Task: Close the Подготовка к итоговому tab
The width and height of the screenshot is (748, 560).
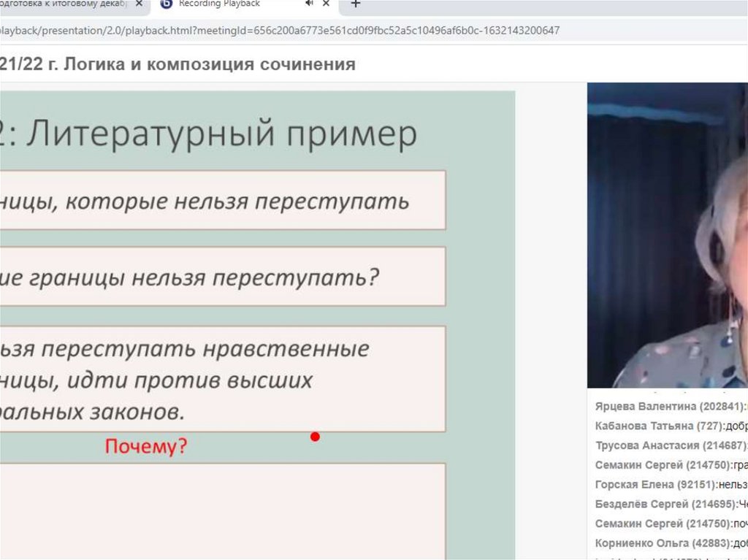Action: [x=139, y=4]
